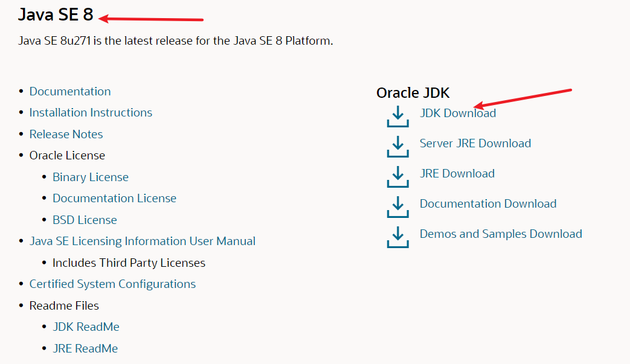The width and height of the screenshot is (630, 364).
Task: Click the download icon beside JRE Download
Action: [x=398, y=177]
